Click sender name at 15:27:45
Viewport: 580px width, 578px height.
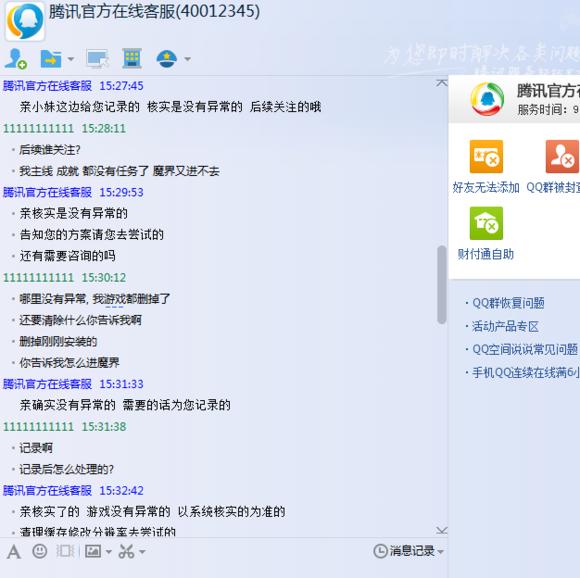tap(47, 86)
